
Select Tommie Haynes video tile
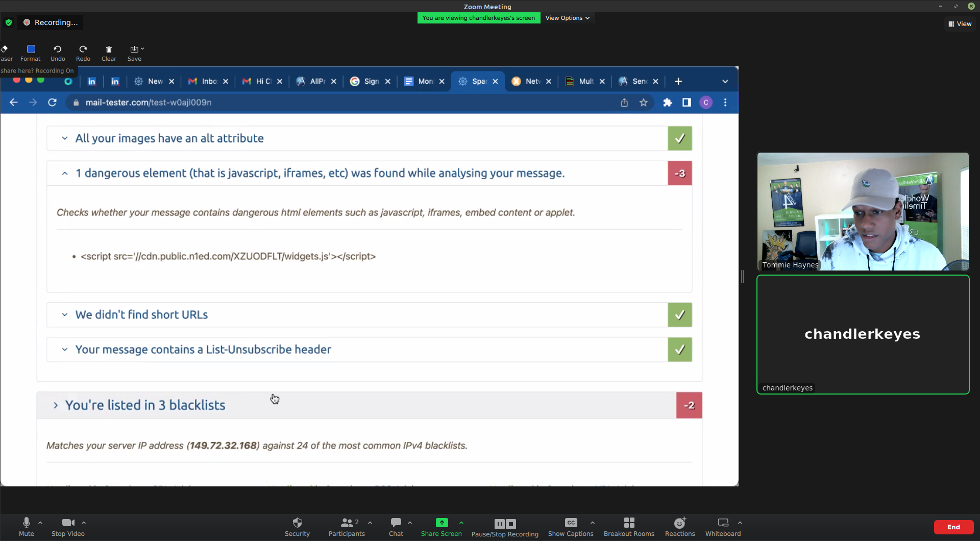[863, 211]
